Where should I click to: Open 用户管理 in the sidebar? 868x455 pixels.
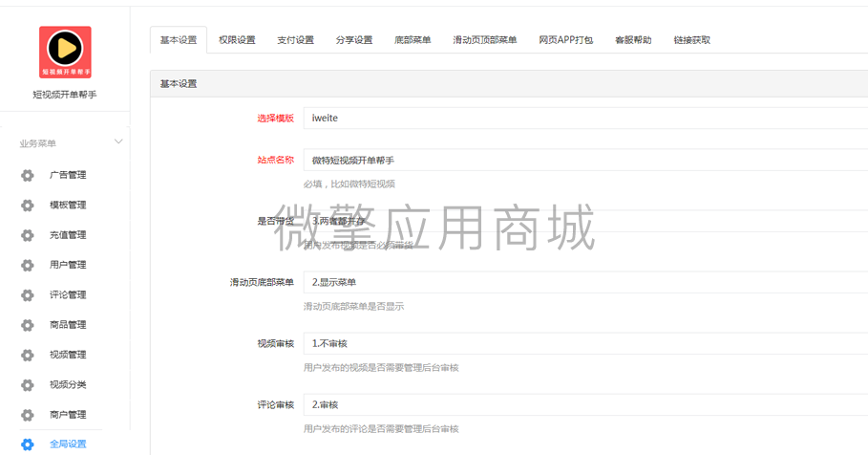click(68, 265)
